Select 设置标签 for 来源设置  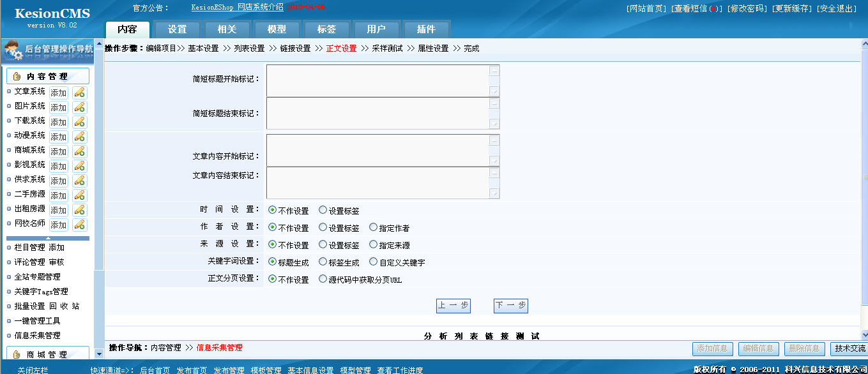point(323,244)
